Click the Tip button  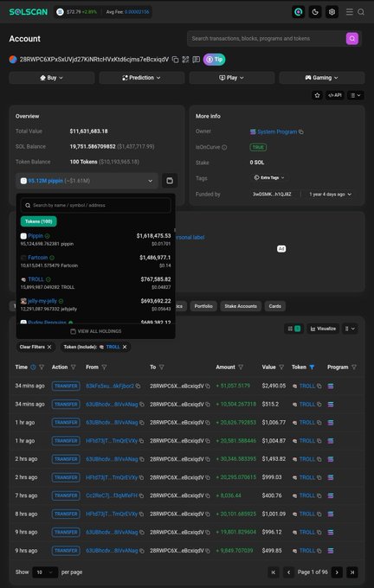coord(215,60)
